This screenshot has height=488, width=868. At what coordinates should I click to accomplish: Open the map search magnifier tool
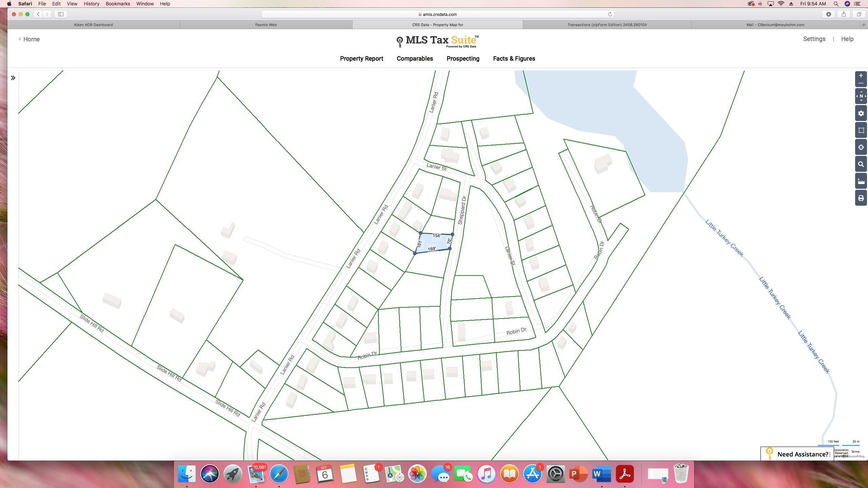point(861,164)
